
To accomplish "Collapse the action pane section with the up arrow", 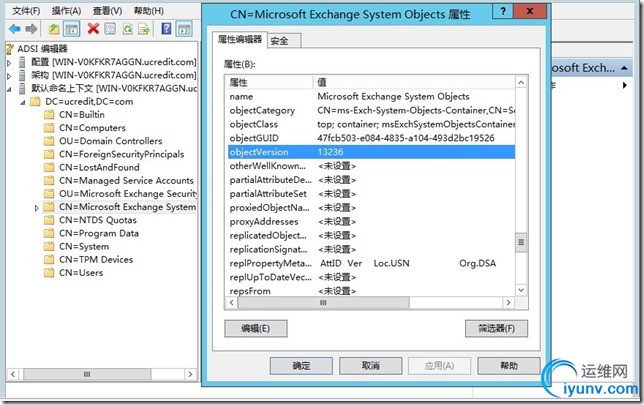I will [x=624, y=68].
